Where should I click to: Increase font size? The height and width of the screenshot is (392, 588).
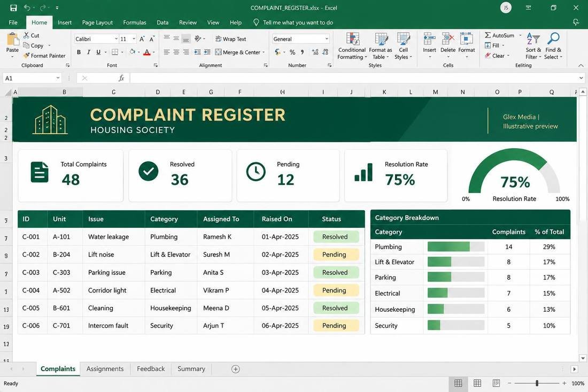(x=142, y=39)
